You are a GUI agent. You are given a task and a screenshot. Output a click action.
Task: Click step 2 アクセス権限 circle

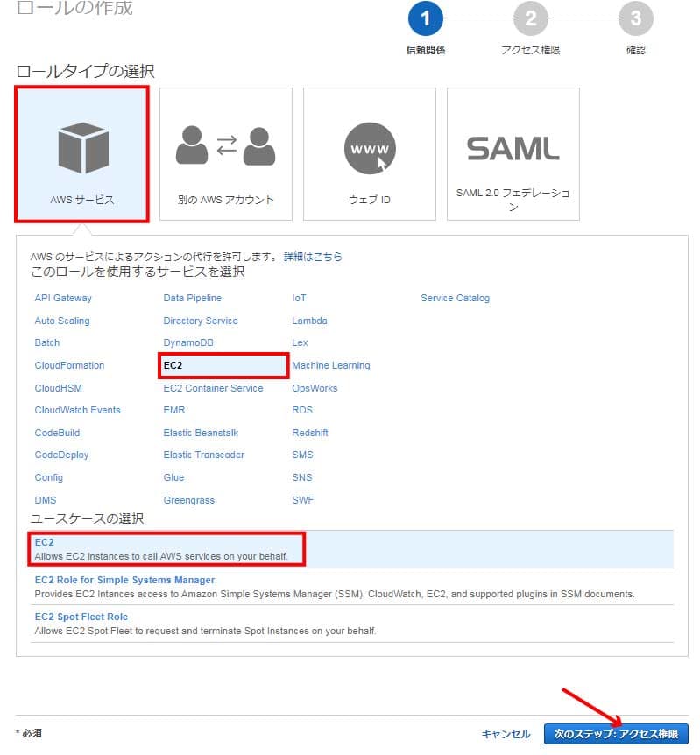[530, 18]
